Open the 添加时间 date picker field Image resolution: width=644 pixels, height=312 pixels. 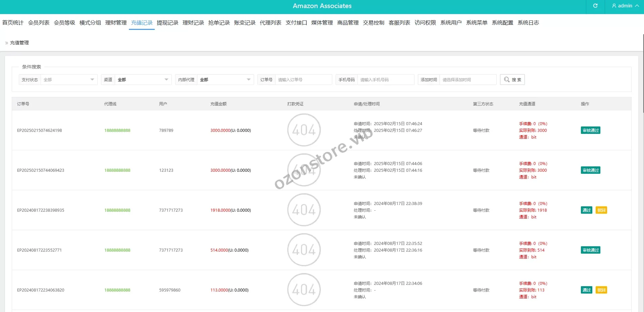tap(467, 80)
